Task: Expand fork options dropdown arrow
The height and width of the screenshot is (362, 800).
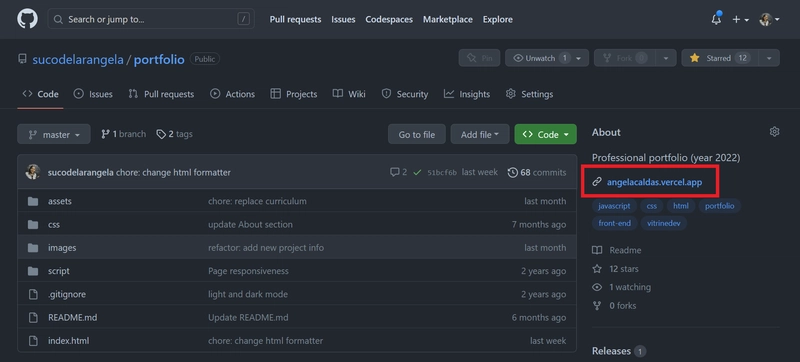Action: tap(666, 58)
